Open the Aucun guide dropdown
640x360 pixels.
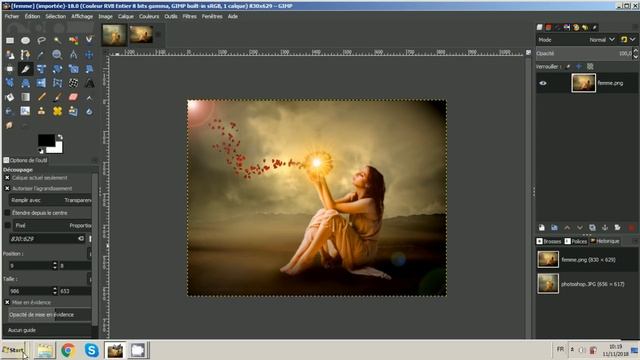(x=47, y=330)
